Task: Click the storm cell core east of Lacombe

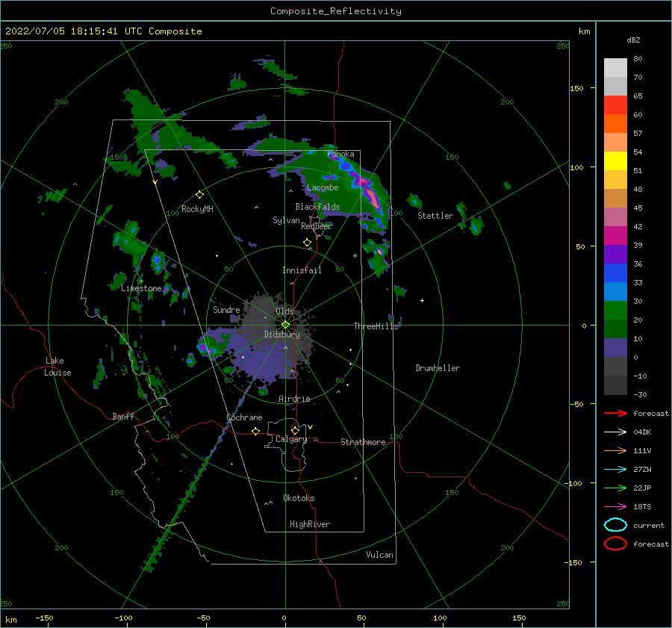Action: 371,197
